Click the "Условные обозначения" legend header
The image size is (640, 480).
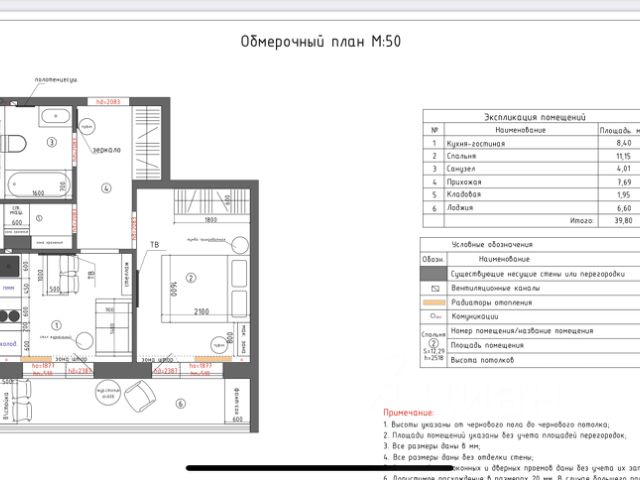click(x=492, y=244)
